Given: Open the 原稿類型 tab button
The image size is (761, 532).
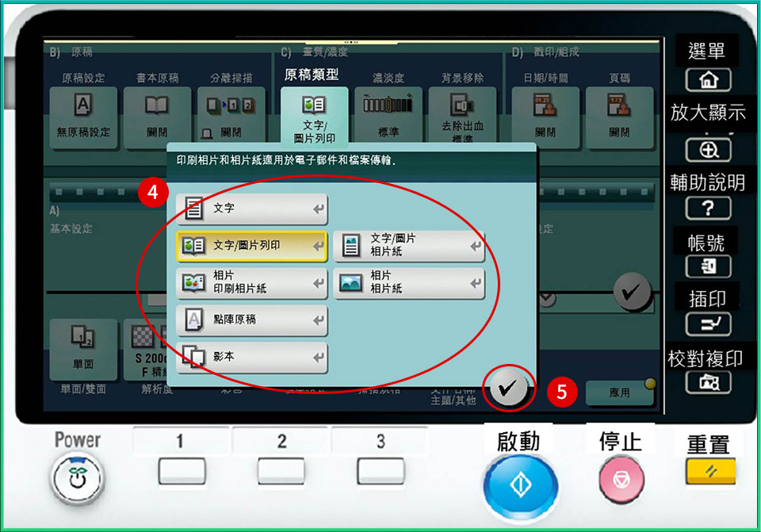Looking at the screenshot, I should [314, 115].
